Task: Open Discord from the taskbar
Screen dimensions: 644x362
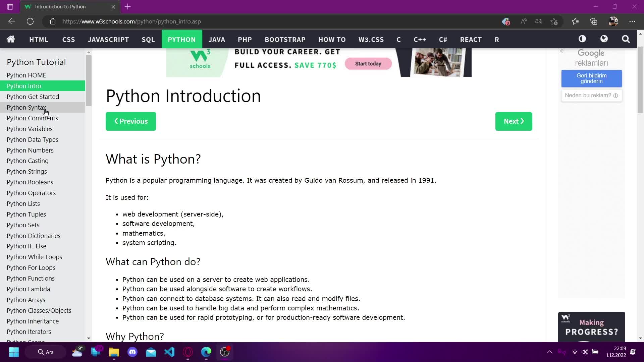Action: (132, 352)
